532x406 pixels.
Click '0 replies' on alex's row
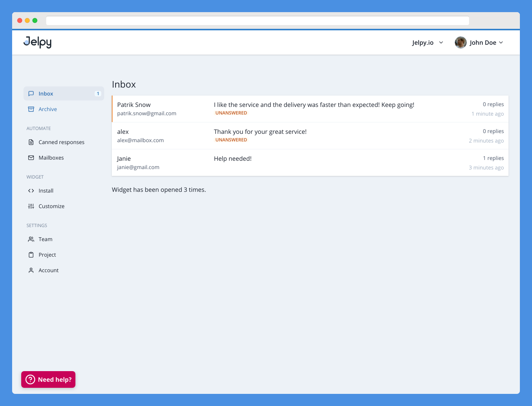[493, 131]
